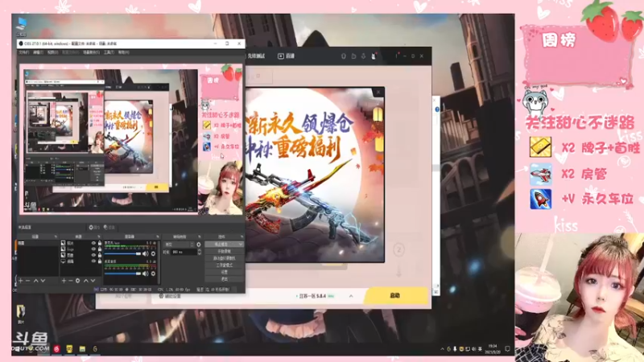Unlock the top source with its lock icon
The width and height of the screenshot is (644, 362).
pos(99,243)
